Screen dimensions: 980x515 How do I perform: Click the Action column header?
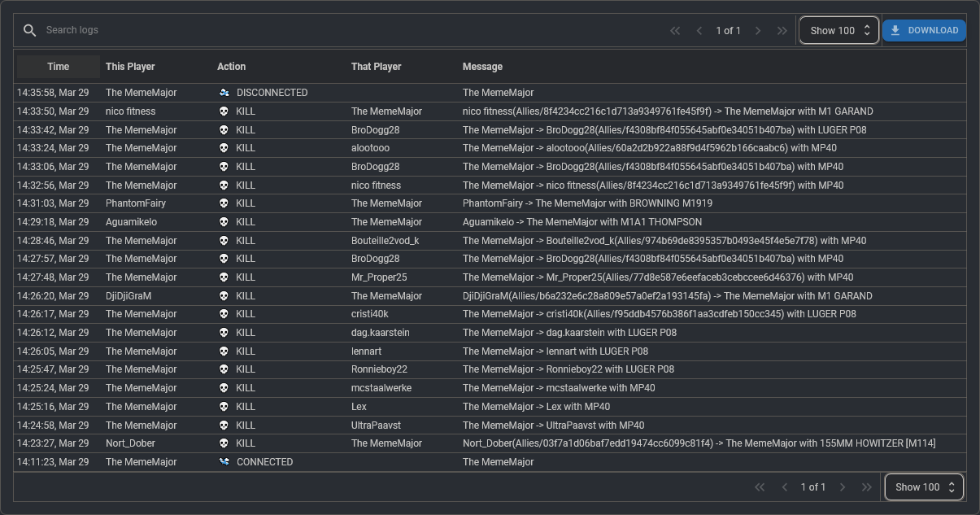coord(231,67)
